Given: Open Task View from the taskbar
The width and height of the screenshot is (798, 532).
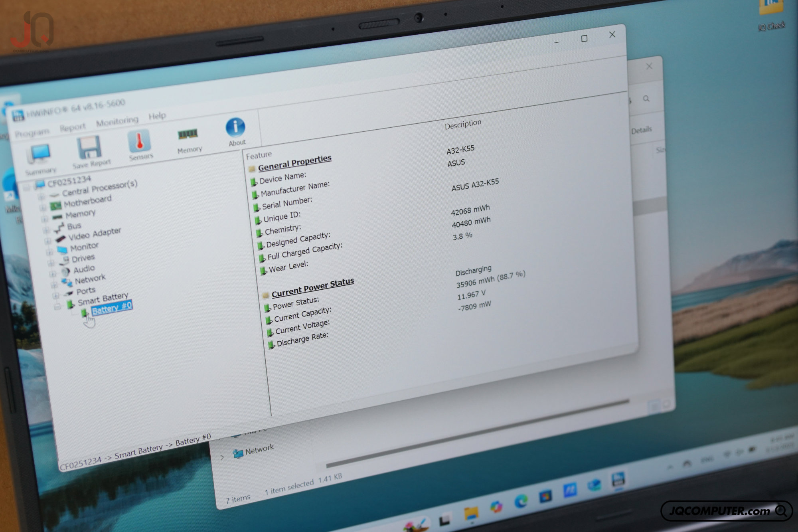Looking at the screenshot, I should 444,520.
